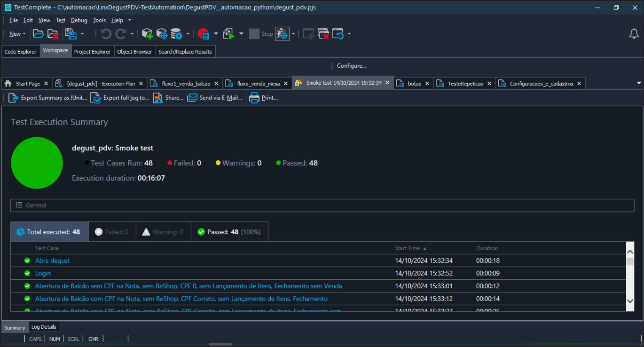This screenshot has height=347, width=644.
Task: Click the Export Summary as JUnit icon
Action: tap(14, 98)
